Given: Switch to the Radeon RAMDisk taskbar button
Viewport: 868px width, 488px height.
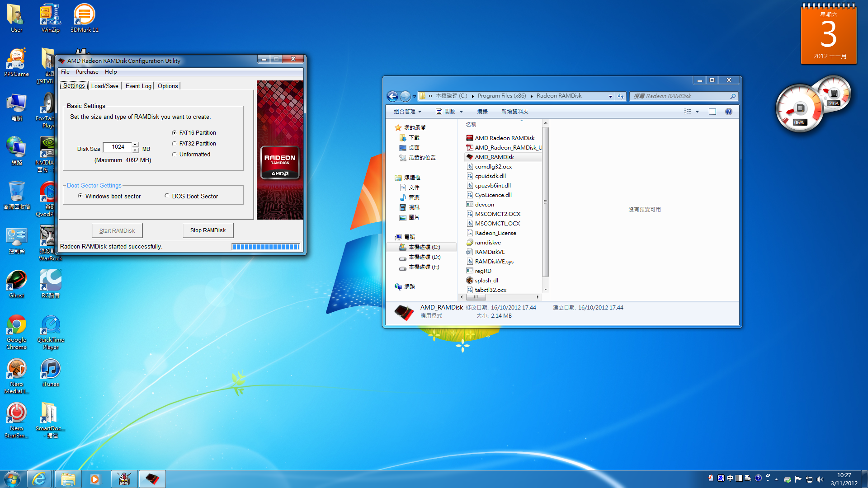Looking at the screenshot, I should coord(152,479).
